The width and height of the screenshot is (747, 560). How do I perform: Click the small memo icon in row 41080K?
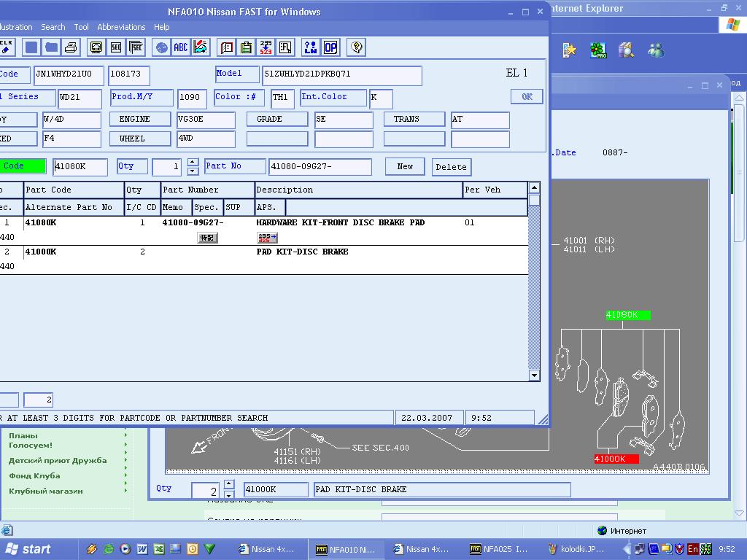[207, 238]
